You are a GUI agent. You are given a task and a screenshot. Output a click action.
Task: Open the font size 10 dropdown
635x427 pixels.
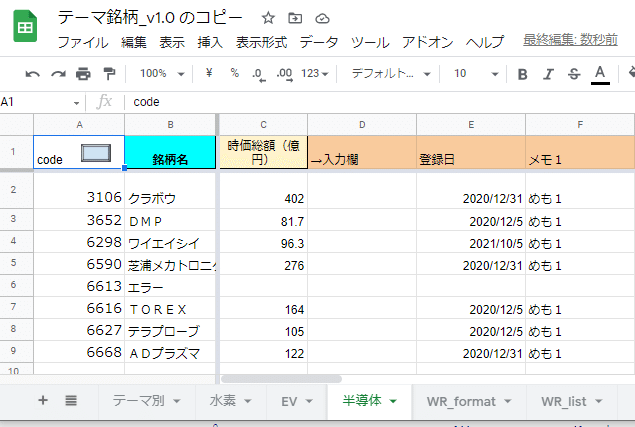pos(476,73)
